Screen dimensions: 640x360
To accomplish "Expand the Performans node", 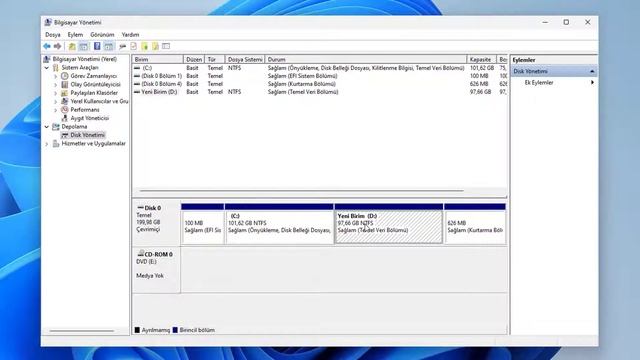I will [x=56, y=110].
